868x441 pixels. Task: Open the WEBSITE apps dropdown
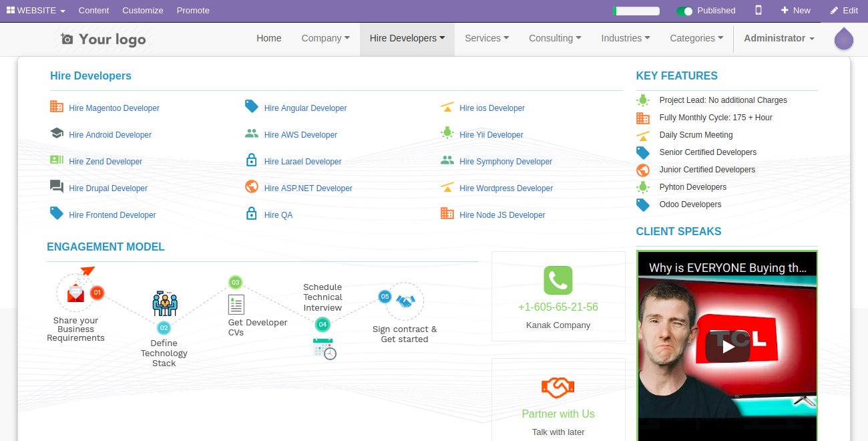coord(36,11)
